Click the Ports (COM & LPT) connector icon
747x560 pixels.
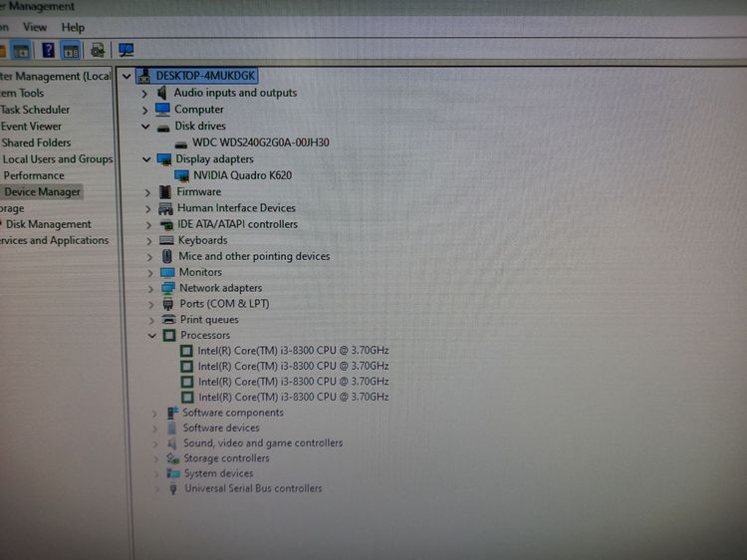tap(168, 304)
